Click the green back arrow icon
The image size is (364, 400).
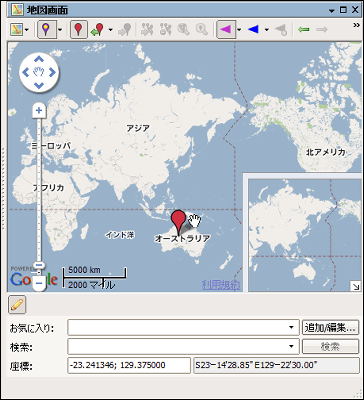pos(303,30)
